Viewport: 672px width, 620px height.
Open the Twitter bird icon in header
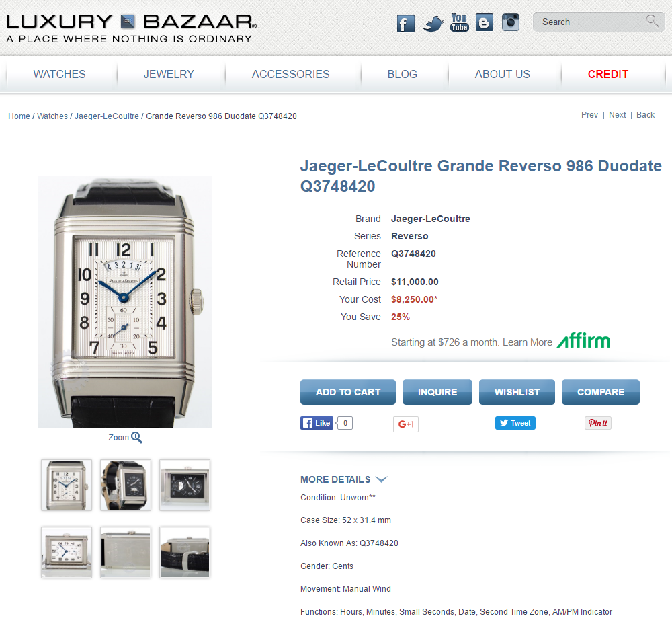[x=432, y=24]
